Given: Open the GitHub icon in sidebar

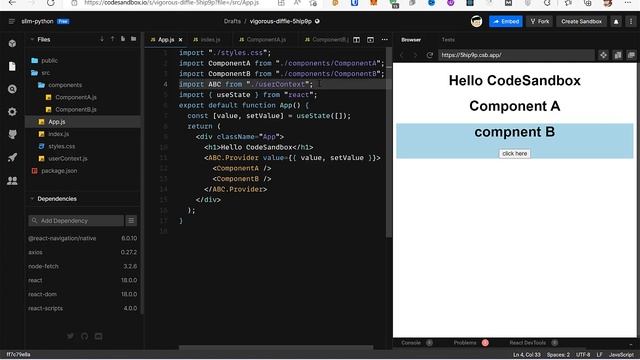Looking at the screenshot, I should [x=12, y=134].
